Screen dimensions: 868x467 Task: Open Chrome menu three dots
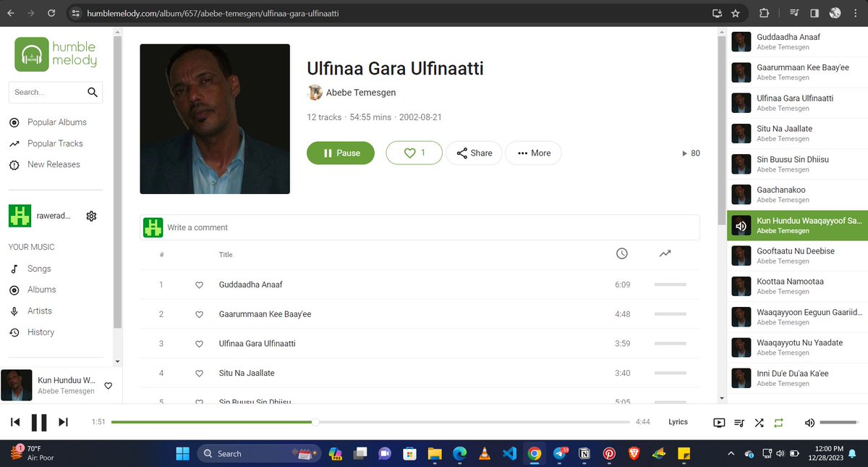pyautogui.click(x=854, y=13)
